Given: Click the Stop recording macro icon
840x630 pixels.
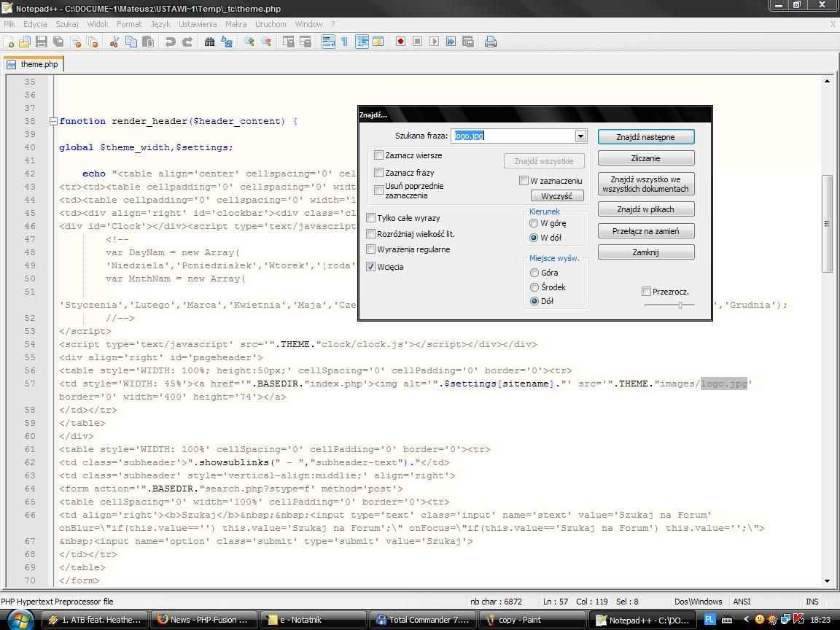Looking at the screenshot, I should tap(417, 42).
